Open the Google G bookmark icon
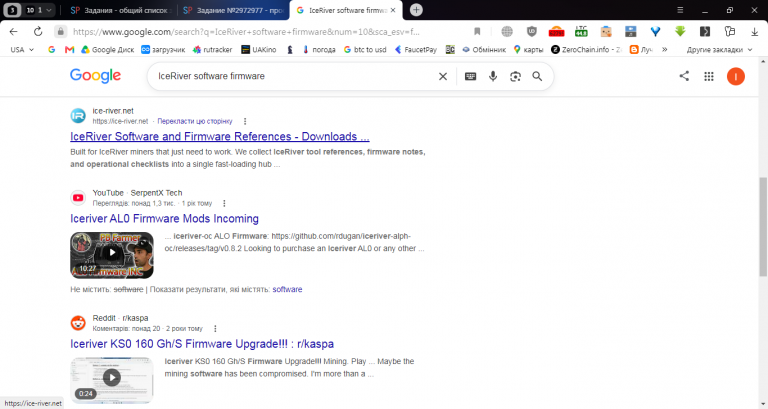768x409 pixels. coord(51,49)
